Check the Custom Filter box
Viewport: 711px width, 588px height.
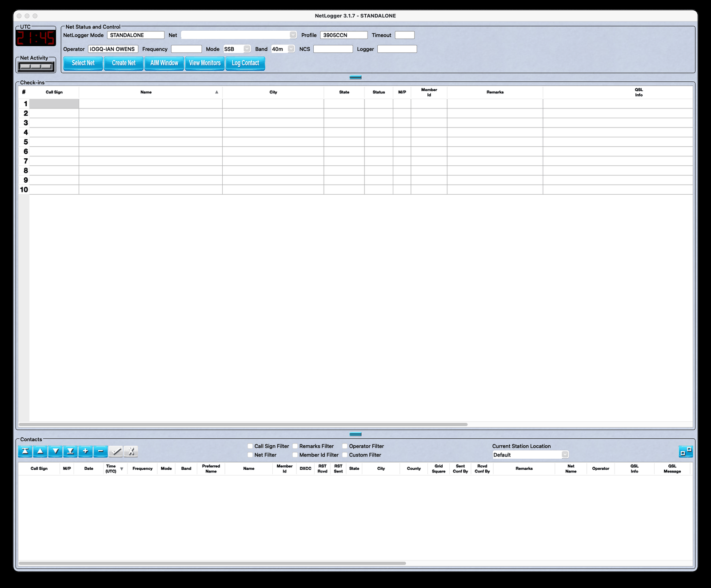click(345, 455)
